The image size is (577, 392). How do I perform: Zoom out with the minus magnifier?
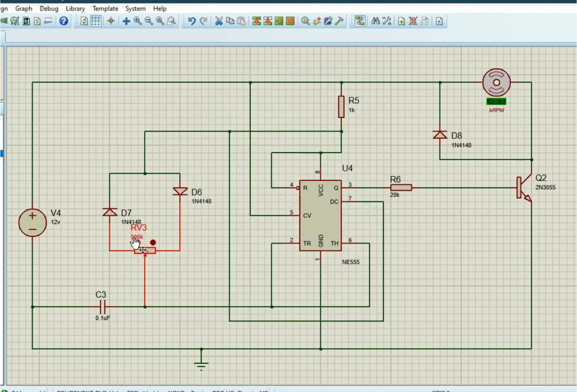pyautogui.click(x=149, y=21)
